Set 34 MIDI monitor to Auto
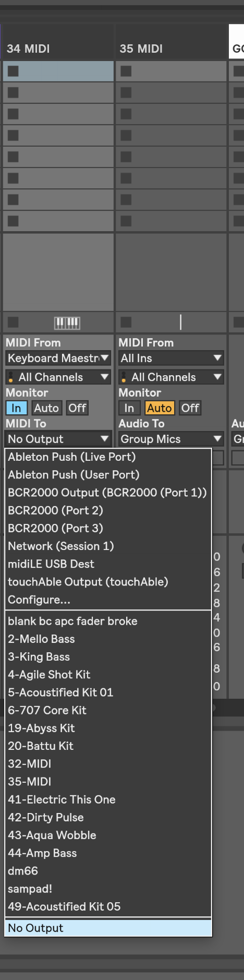This screenshot has height=980, width=244. click(46, 408)
